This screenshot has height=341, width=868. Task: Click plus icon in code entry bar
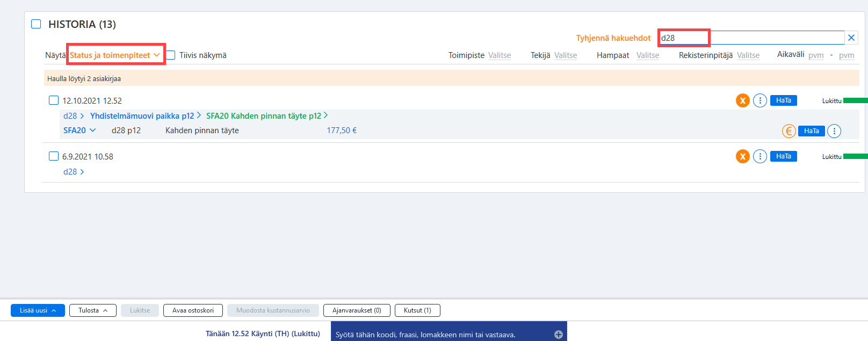(x=559, y=335)
